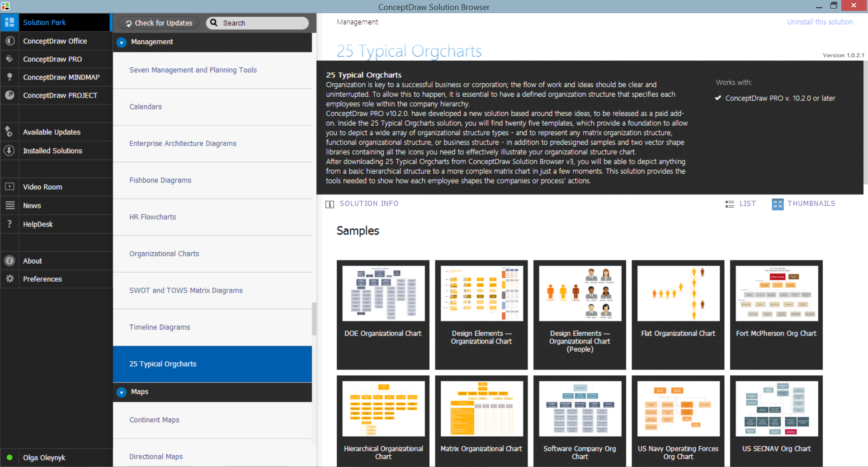The height and width of the screenshot is (467, 868).
Task: Click Olga Oleynyk user name
Action: tap(44, 458)
